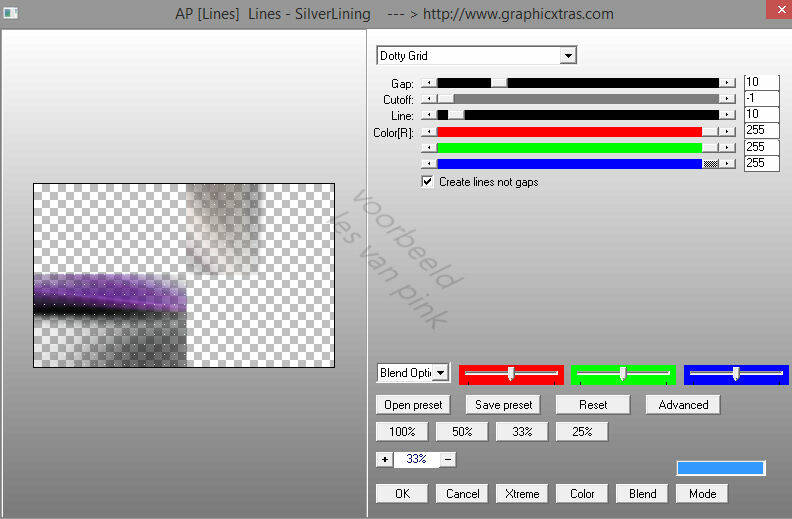Open the Dotty Grid style dropdown
This screenshot has width=792, height=519.
point(476,56)
